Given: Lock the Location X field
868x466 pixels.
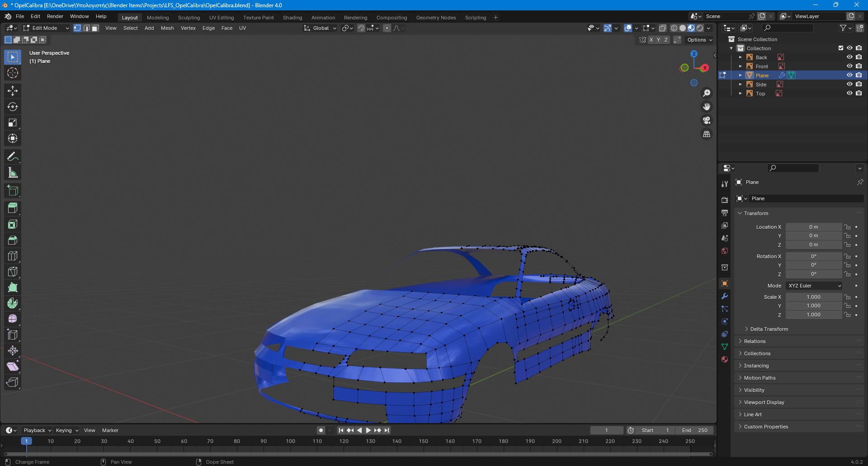Looking at the screenshot, I should (848, 227).
